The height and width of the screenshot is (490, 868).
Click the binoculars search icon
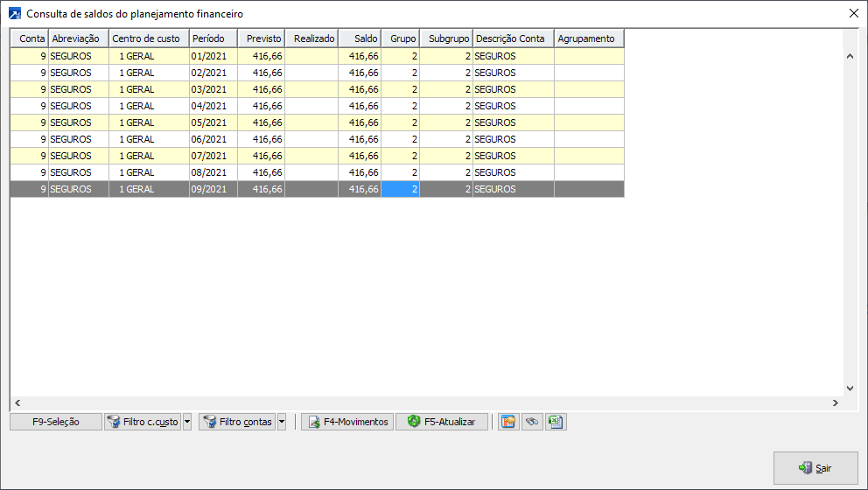pyautogui.click(x=531, y=422)
